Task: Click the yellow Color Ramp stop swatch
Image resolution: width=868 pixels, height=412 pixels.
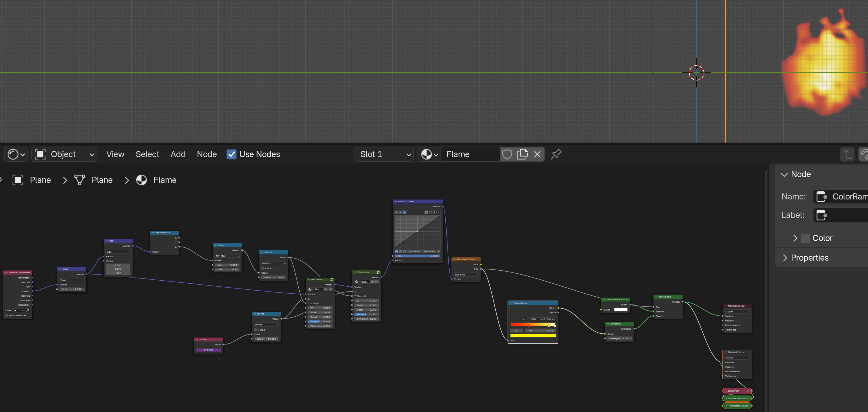Action: point(533,336)
